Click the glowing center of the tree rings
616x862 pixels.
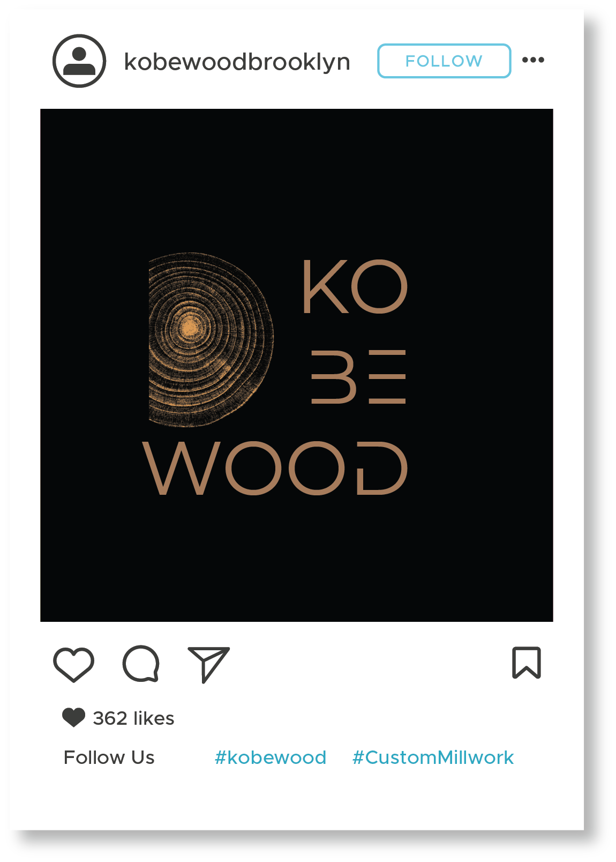click(189, 326)
